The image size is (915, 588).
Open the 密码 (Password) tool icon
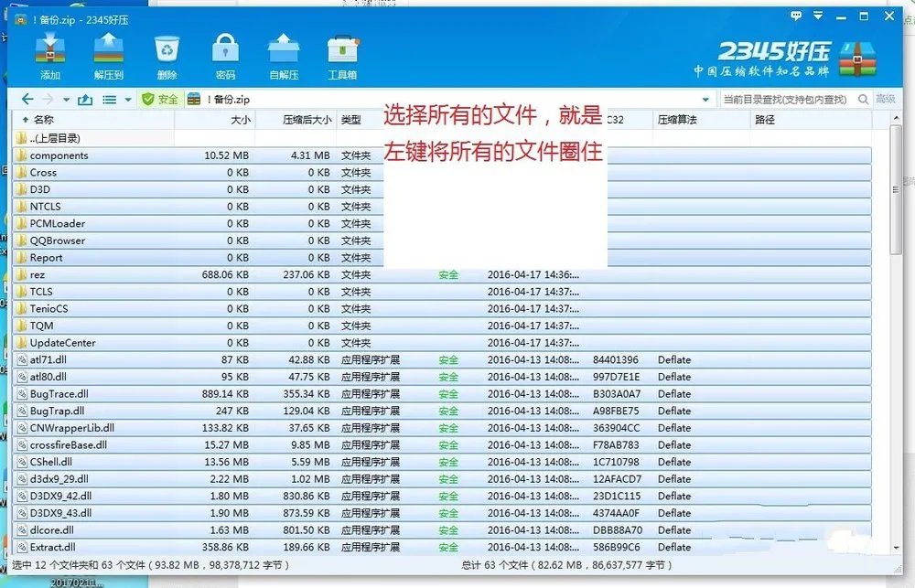point(224,50)
